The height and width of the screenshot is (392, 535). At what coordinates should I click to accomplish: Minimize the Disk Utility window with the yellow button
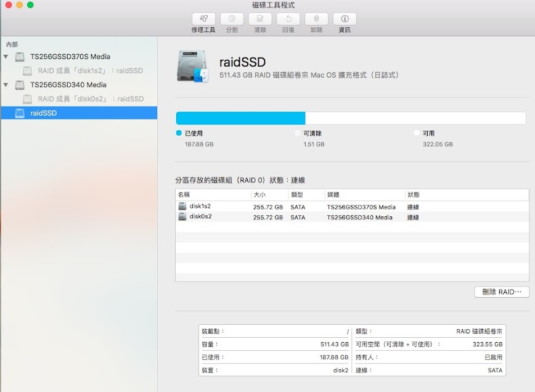(20, 4)
